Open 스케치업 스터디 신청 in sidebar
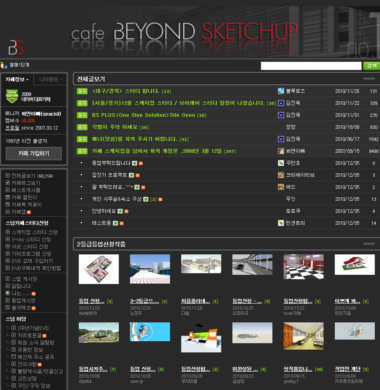The width and height of the screenshot is (380, 390). click(35, 232)
